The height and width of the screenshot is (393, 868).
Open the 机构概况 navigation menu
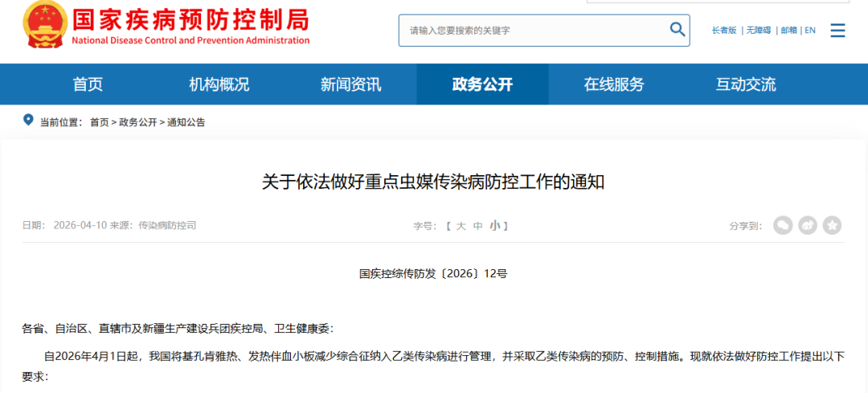coord(219,84)
